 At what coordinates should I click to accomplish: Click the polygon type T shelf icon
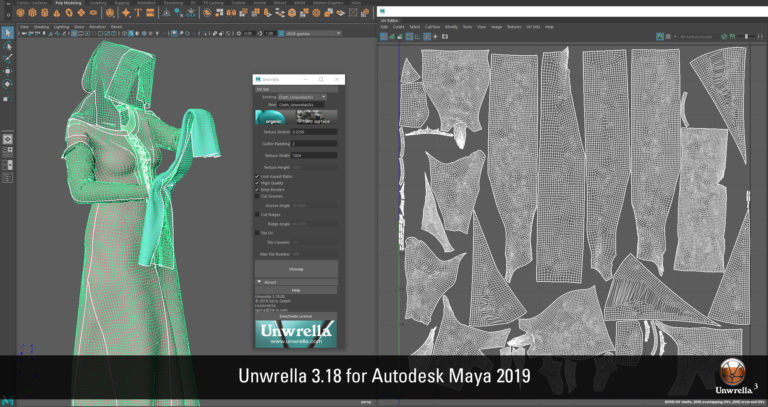(x=139, y=13)
